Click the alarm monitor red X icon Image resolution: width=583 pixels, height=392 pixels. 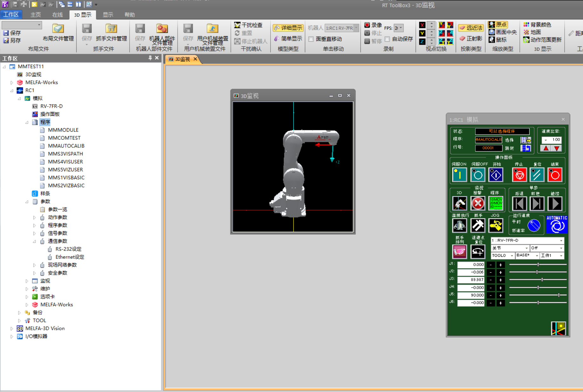pyautogui.click(x=478, y=203)
